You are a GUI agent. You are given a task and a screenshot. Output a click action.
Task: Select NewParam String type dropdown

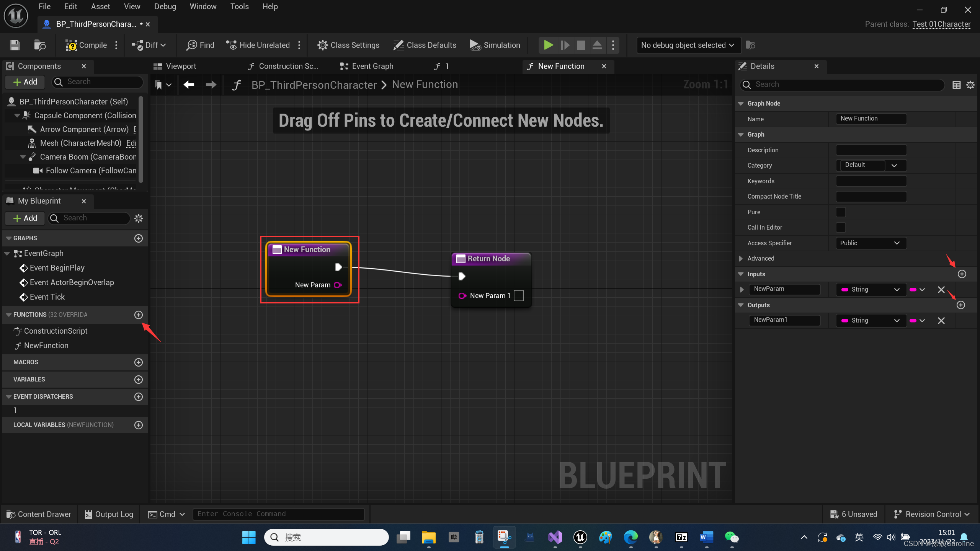pos(868,289)
